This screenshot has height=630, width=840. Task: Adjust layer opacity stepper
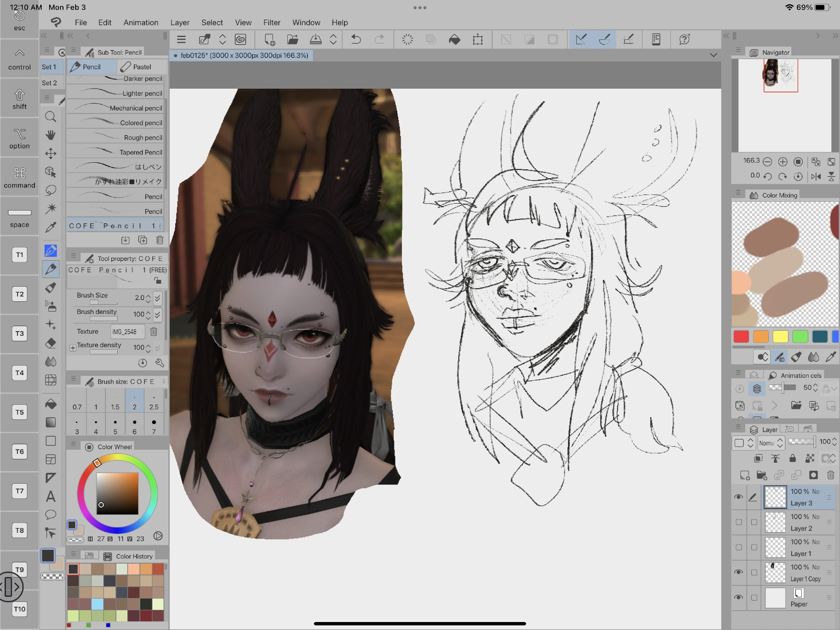[834, 442]
